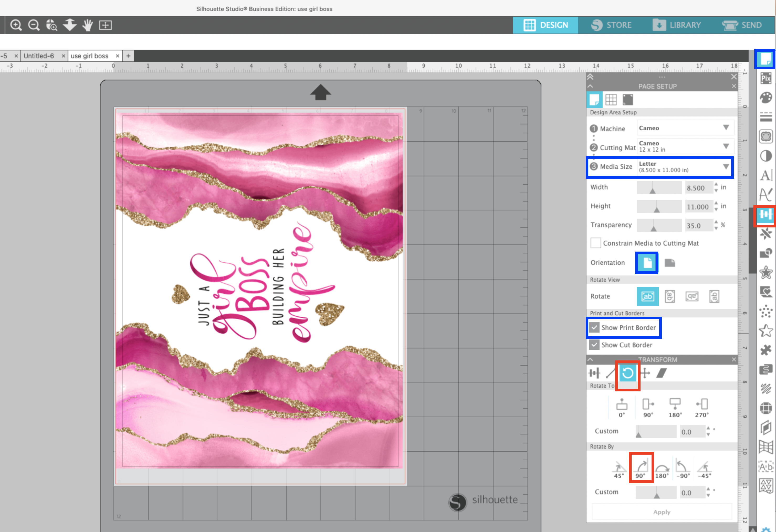Click the Zoom In magnifier icon
The width and height of the screenshot is (776, 532).
[16, 25]
